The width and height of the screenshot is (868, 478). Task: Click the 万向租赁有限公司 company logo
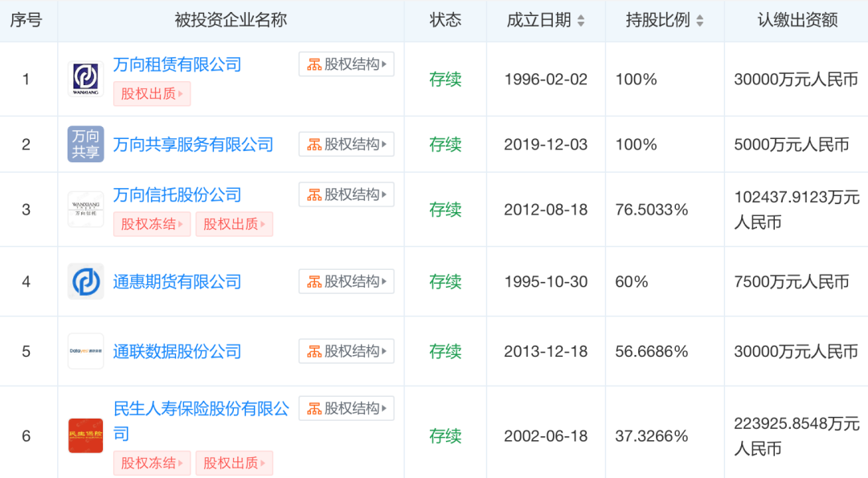(x=85, y=80)
